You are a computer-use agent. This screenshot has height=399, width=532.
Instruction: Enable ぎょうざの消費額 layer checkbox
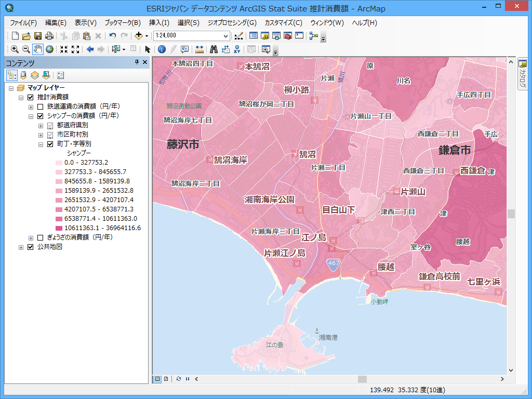point(41,237)
